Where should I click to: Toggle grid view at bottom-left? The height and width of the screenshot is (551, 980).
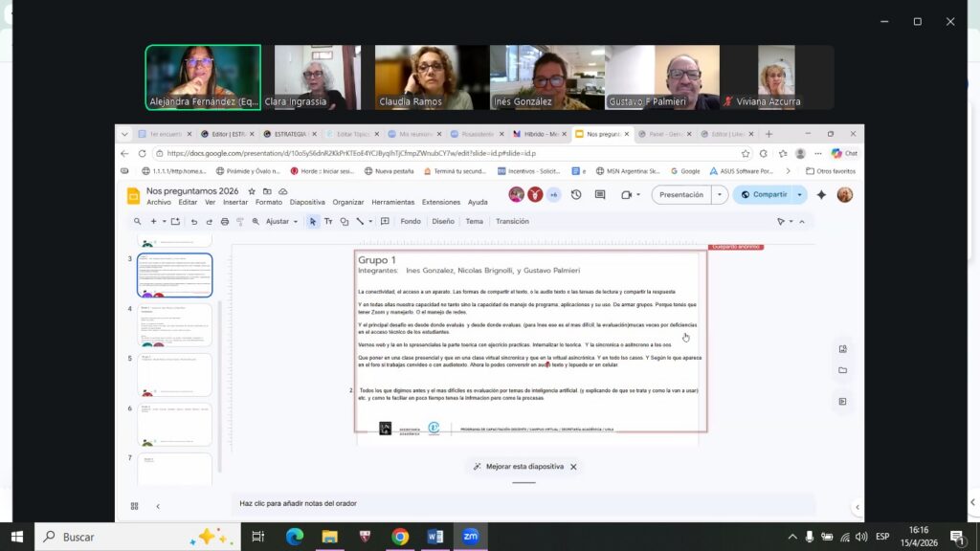pos(134,506)
